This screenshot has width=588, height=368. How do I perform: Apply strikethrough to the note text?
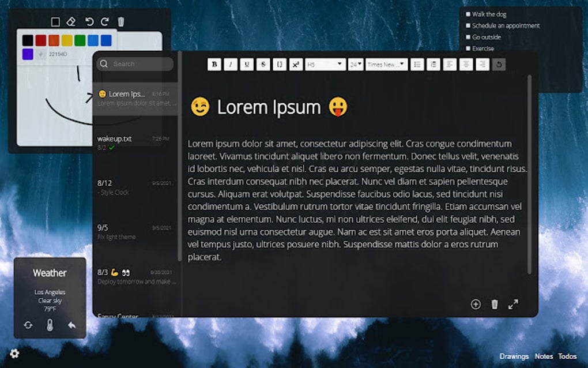[263, 64]
